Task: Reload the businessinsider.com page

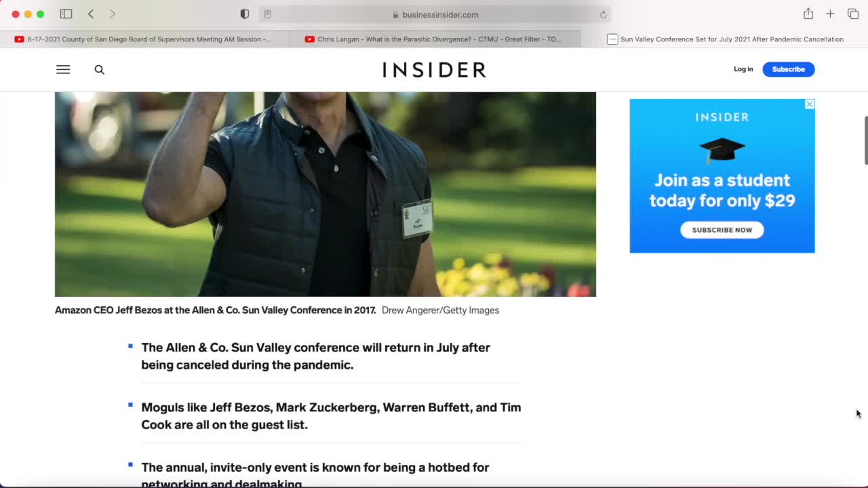Action: [x=603, y=14]
